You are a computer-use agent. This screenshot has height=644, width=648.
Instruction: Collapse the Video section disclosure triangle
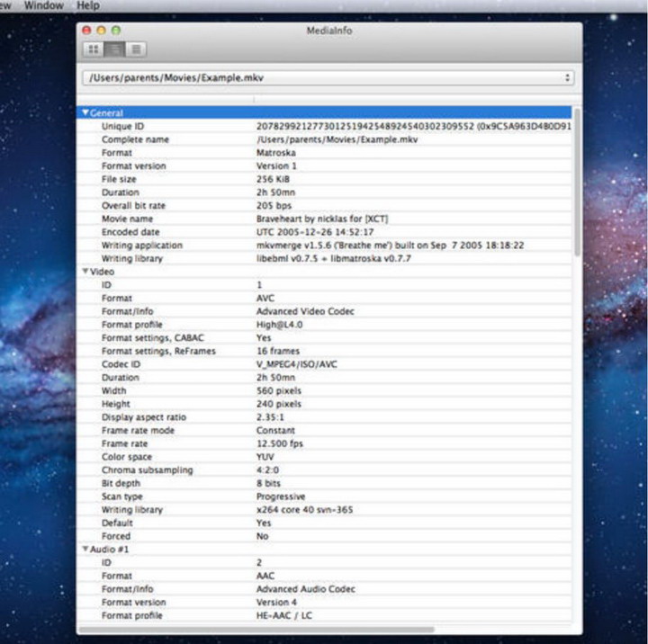(85, 271)
